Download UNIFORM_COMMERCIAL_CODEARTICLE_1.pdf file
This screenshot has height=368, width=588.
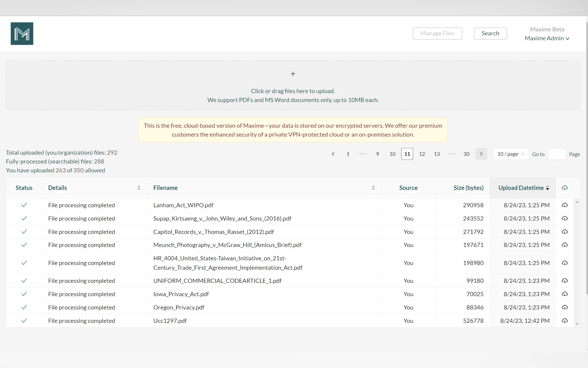click(564, 281)
